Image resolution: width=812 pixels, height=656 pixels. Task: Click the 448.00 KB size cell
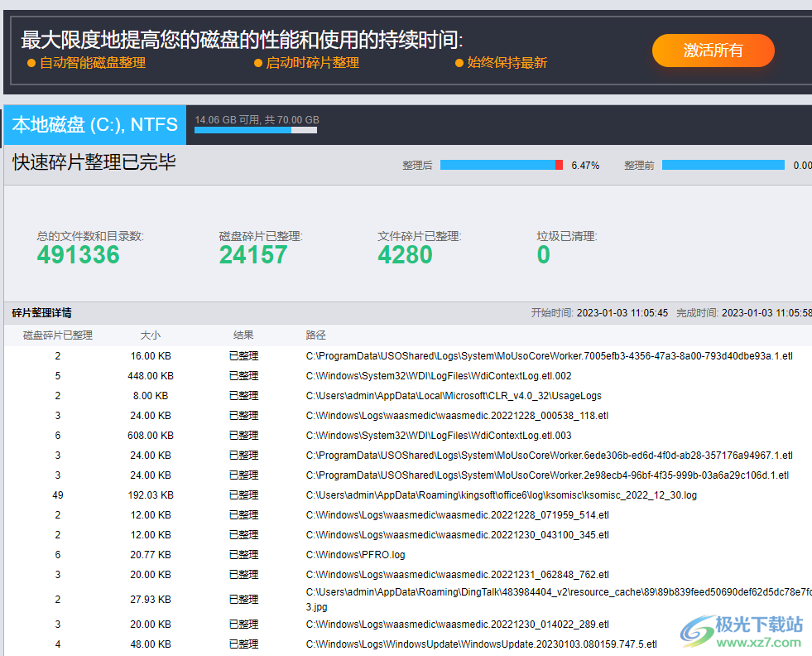[151, 376]
